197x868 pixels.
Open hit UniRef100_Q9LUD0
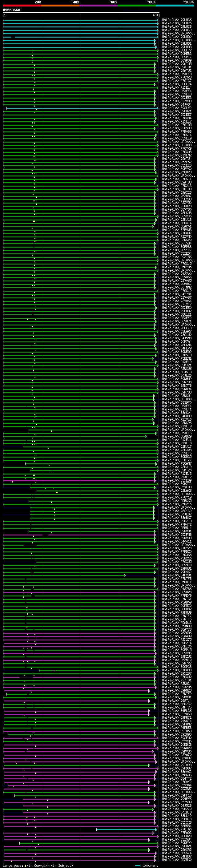[177, 37]
